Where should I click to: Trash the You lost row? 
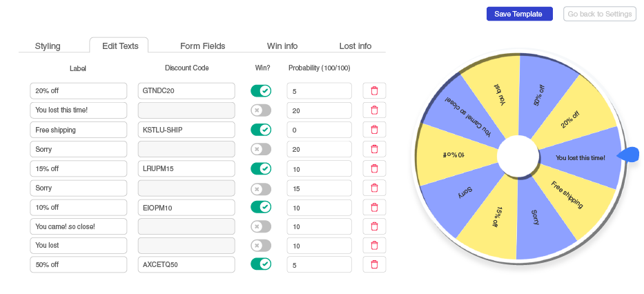tap(374, 246)
